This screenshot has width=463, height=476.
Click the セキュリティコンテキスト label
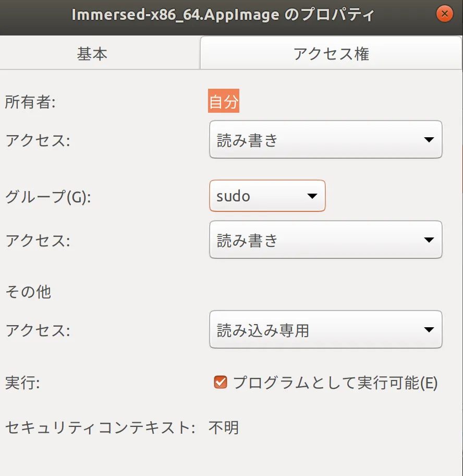click(x=100, y=427)
